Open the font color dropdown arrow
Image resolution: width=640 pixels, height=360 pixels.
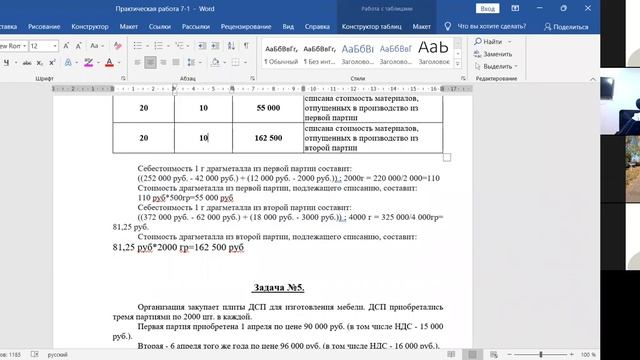coord(119,63)
